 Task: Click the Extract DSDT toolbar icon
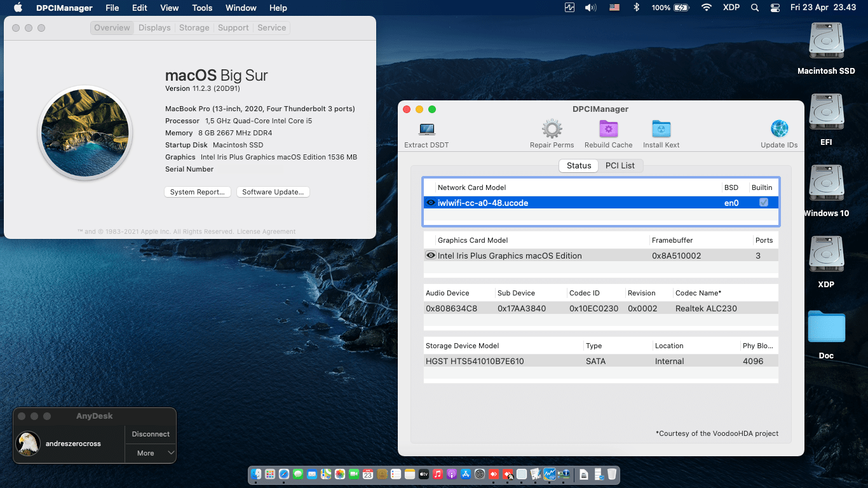[x=426, y=130]
